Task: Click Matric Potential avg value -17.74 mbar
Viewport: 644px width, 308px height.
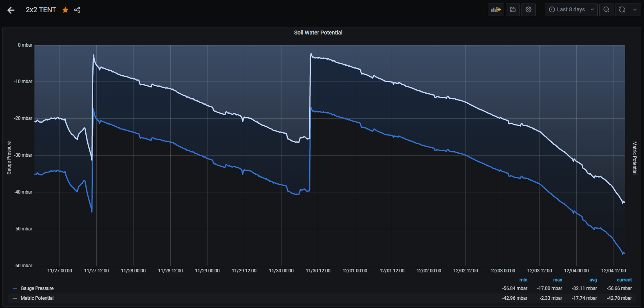Action: 584,298
